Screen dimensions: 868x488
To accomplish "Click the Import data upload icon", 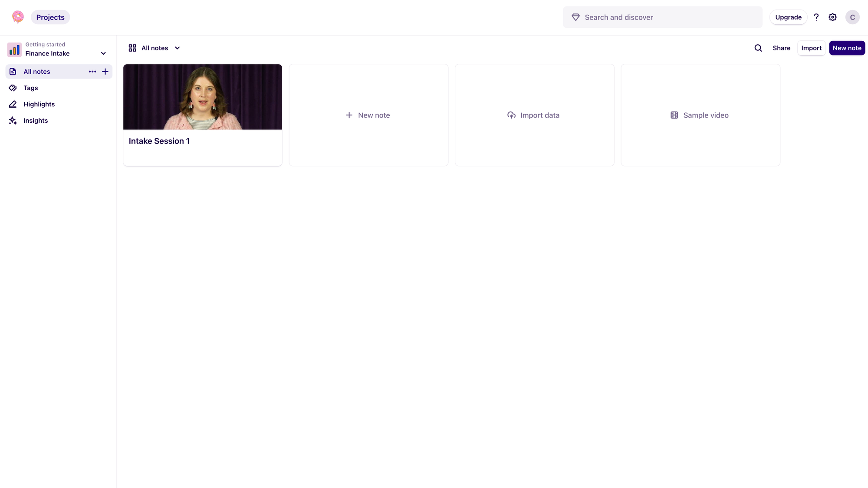I will (x=512, y=115).
